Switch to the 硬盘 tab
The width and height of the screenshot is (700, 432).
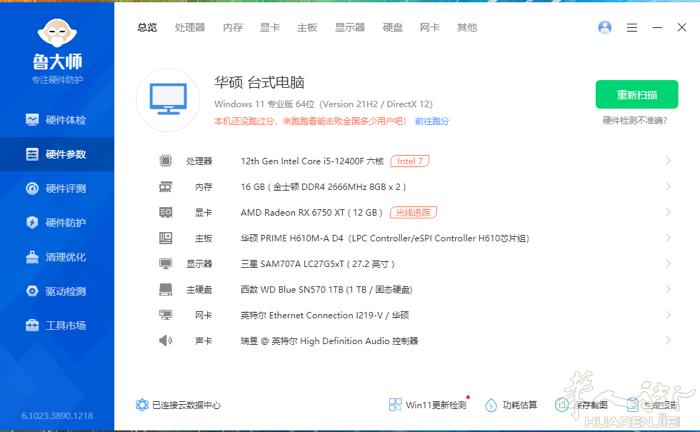tap(393, 28)
